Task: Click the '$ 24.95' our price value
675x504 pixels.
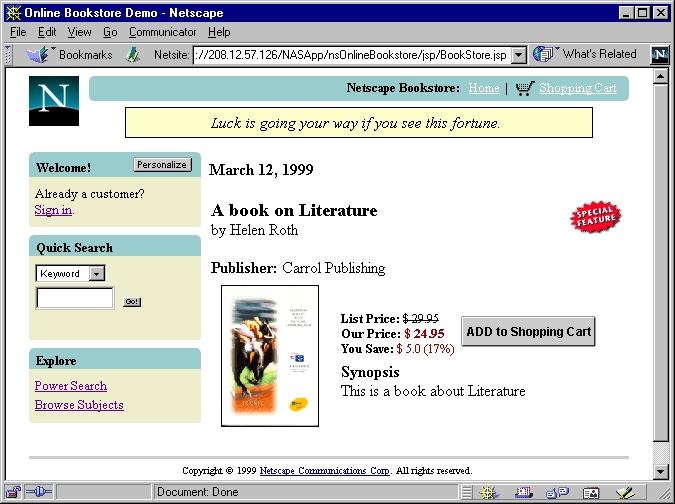Action: click(x=424, y=334)
